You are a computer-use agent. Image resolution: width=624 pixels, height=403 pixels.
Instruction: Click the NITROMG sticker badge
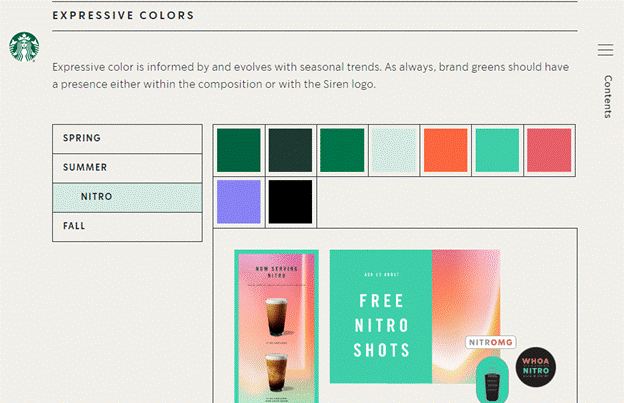point(490,343)
